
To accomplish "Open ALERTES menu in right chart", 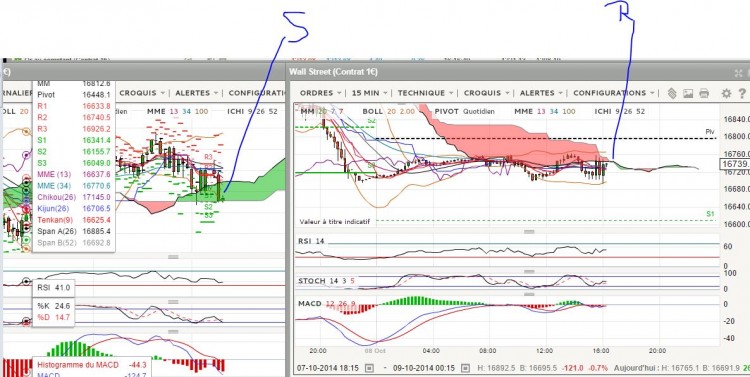I will [x=540, y=93].
